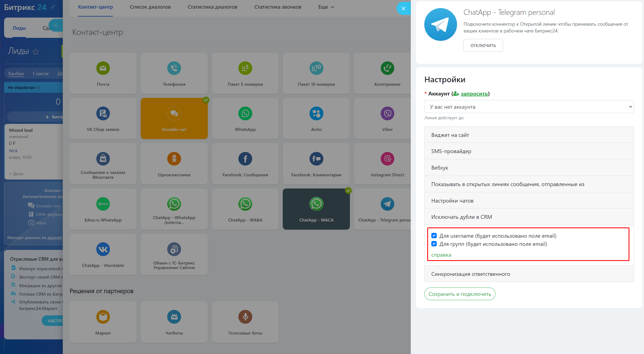Open Instagram Direct connector
This screenshot has width=644, height=354.
coord(387,164)
